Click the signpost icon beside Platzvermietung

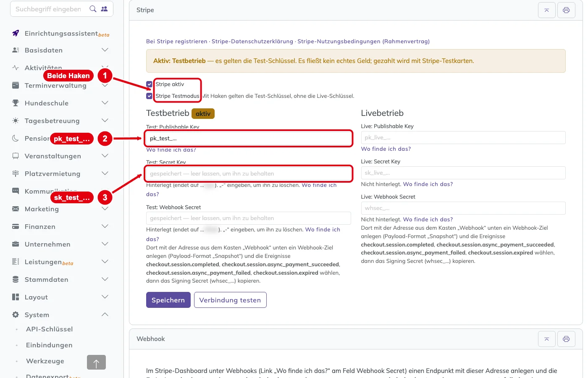[x=16, y=173]
